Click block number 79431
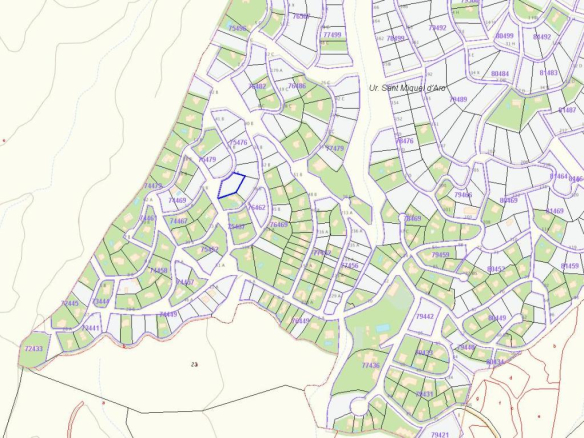Screen dimensions: 584x438 click(424, 394)
